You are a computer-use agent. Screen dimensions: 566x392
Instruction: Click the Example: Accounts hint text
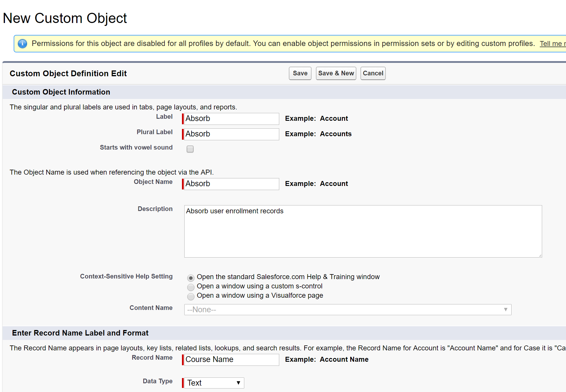pos(318,134)
